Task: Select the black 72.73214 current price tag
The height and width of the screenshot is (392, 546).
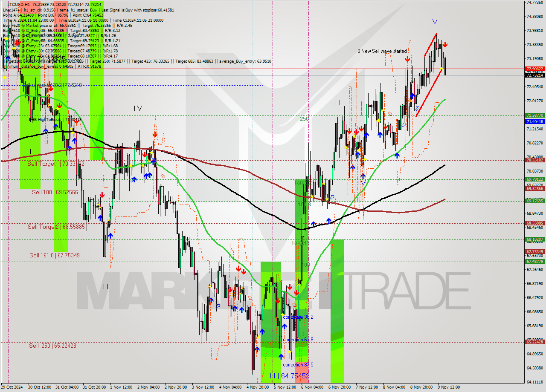Action: [534, 75]
